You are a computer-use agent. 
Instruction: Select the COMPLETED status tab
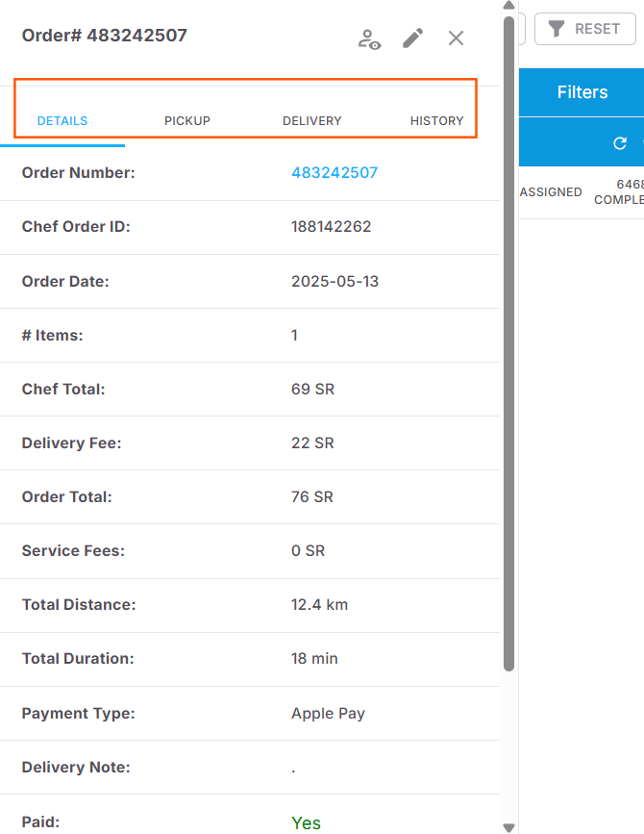(x=619, y=192)
